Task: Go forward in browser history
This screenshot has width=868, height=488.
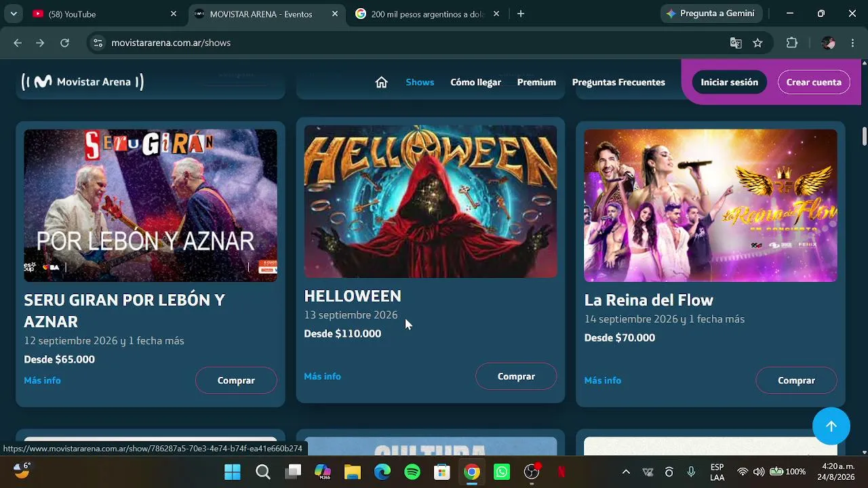Action: coord(41,43)
